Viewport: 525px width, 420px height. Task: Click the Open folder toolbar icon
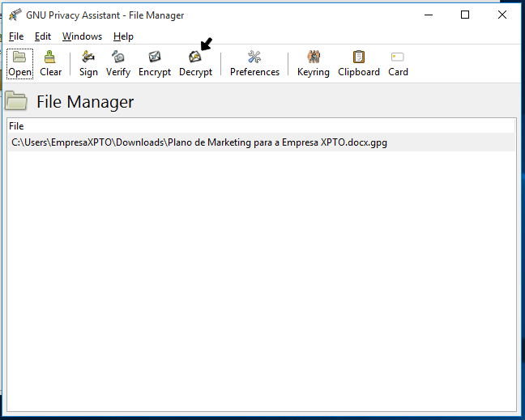(x=19, y=64)
